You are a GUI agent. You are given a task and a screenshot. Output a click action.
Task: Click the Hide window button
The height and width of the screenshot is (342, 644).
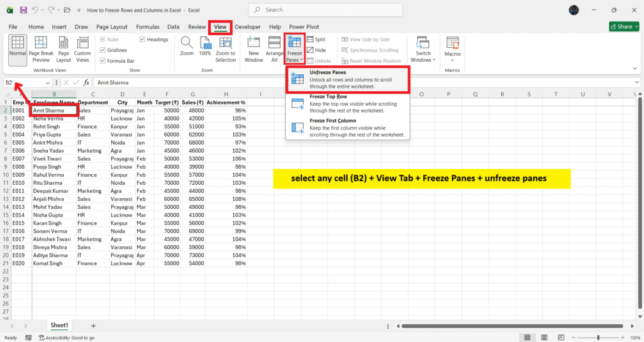[x=316, y=50]
